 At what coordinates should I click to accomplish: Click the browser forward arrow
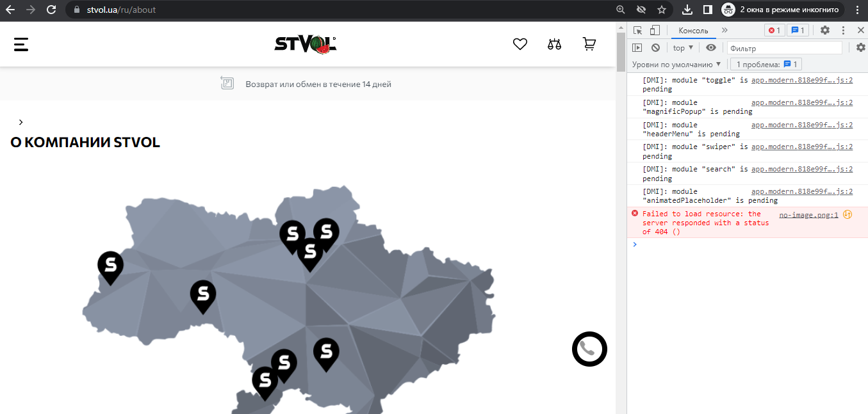tap(31, 10)
